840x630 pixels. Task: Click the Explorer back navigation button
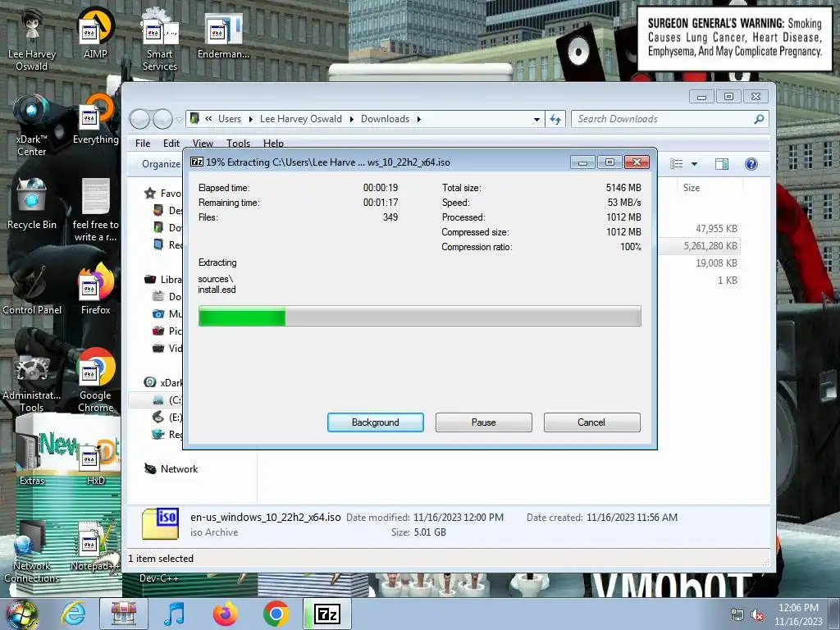point(139,119)
